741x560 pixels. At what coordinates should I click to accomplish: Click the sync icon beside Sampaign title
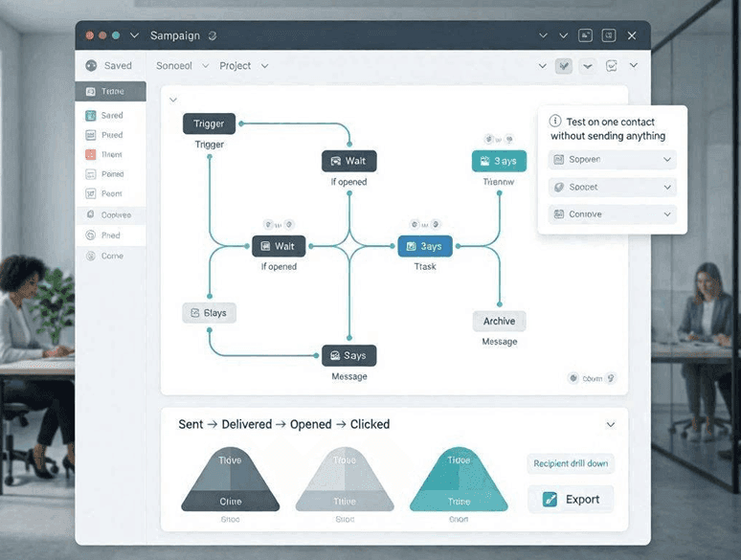click(213, 35)
